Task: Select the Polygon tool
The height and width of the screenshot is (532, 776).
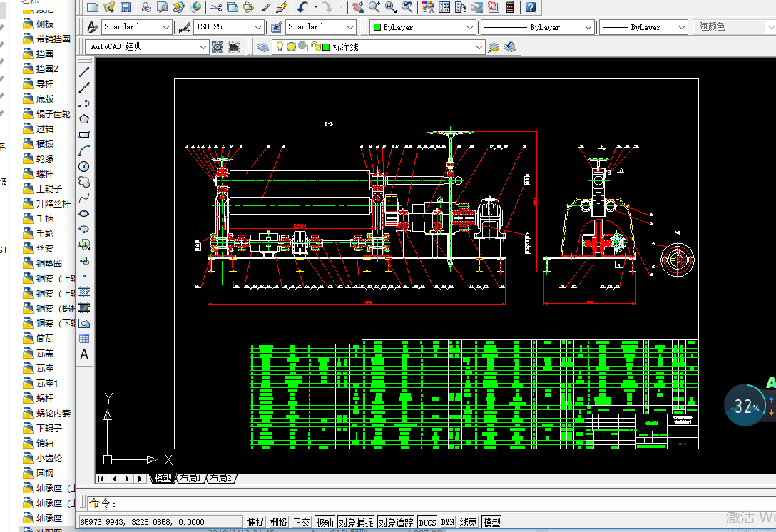Action: point(84,119)
